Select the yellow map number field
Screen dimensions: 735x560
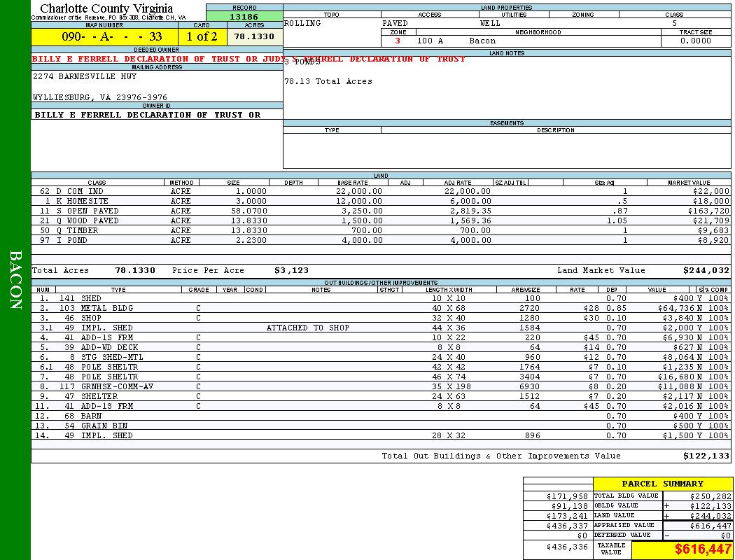pyautogui.click(x=104, y=37)
